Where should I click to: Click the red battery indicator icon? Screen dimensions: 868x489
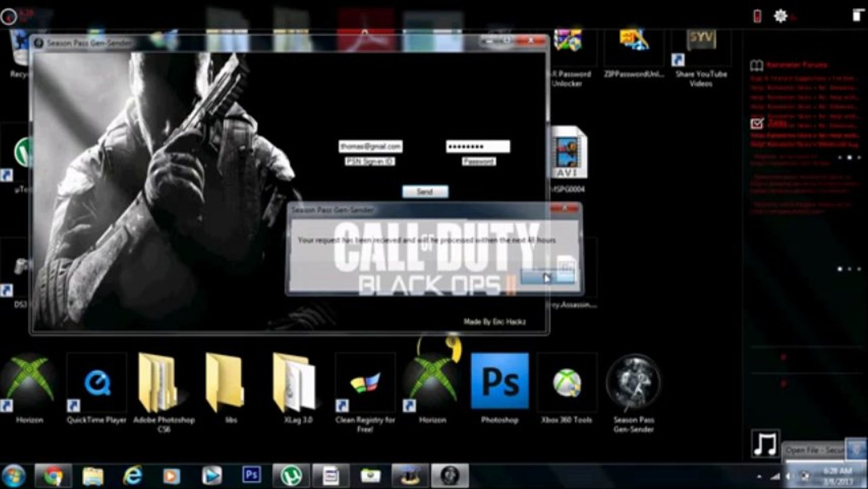tap(757, 15)
